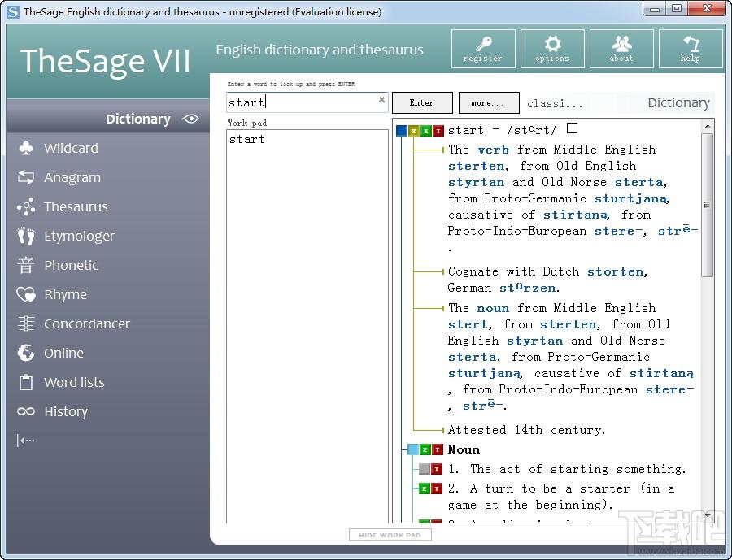Click red T icon on start row

pyautogui.click(x=438, y=131)
